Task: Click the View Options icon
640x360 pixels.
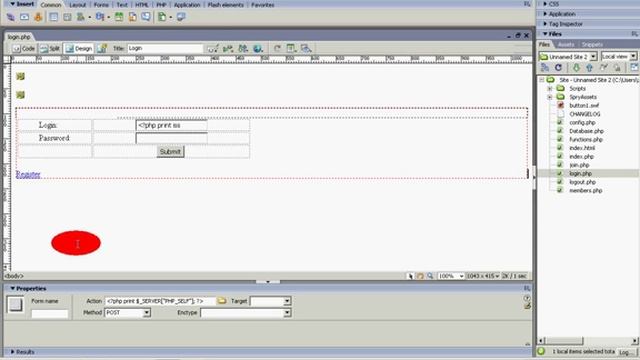Action: pyautogui.click(x=291, y=49)
